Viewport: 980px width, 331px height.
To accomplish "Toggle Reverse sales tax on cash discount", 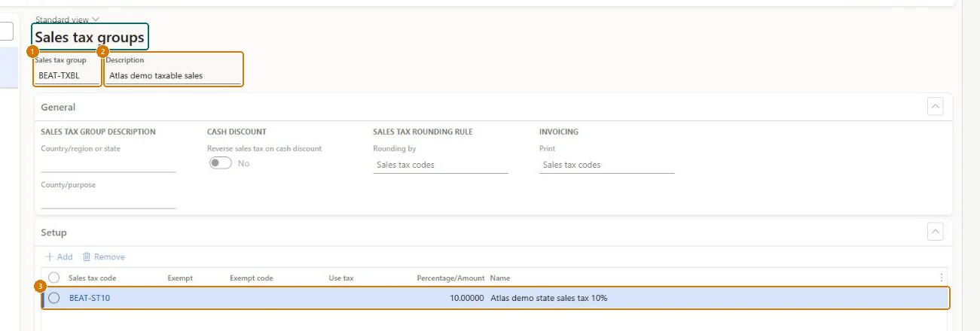I will [221, 163].
